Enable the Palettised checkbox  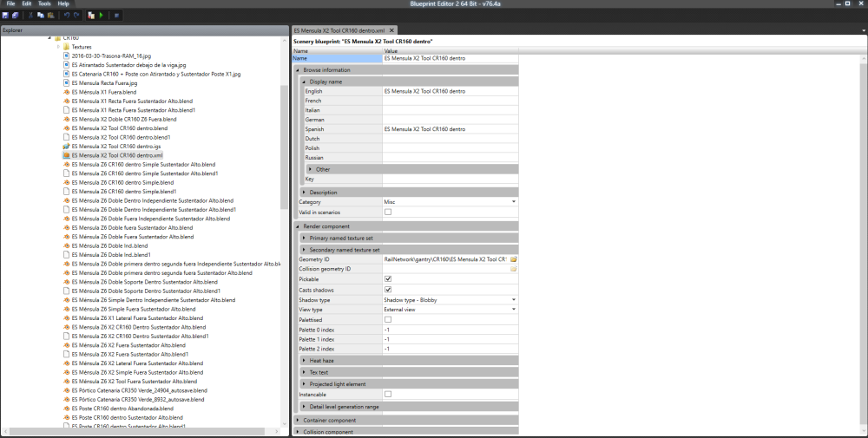pyautogui.click(x=388, y=320)
